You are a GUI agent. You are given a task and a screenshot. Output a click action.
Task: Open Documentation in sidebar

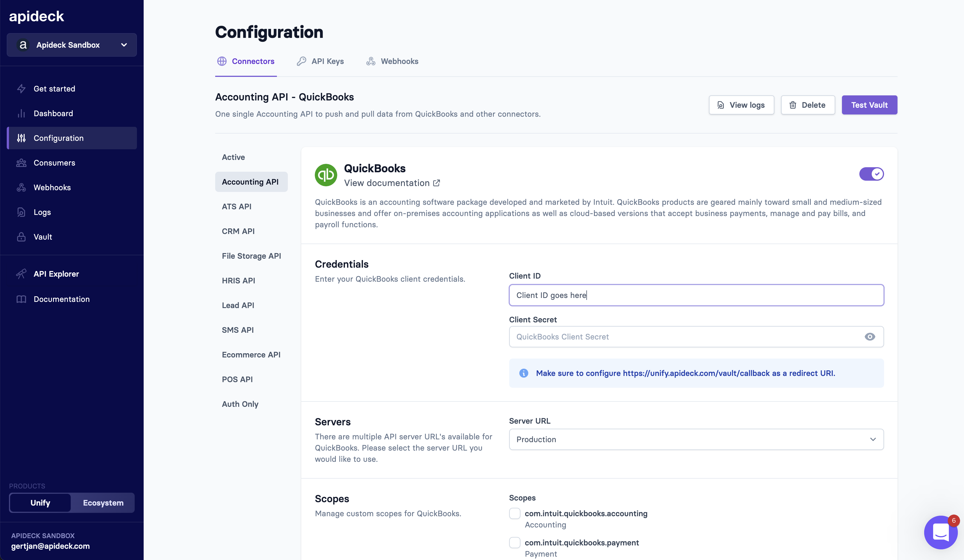tap(72, 299)
